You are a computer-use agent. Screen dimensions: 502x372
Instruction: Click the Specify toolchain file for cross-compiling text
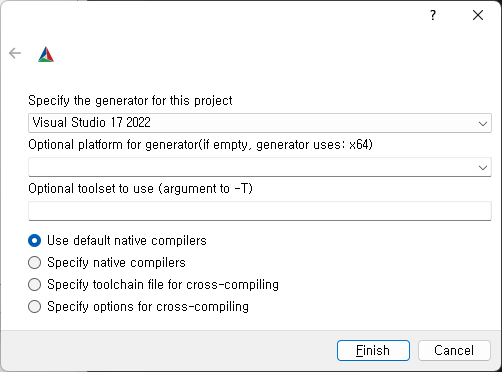click(163, 285)
